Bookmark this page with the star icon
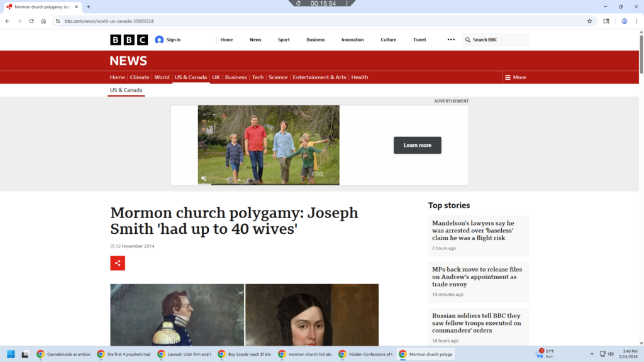This screenshot has width=644, height=362. coord(589,21)
